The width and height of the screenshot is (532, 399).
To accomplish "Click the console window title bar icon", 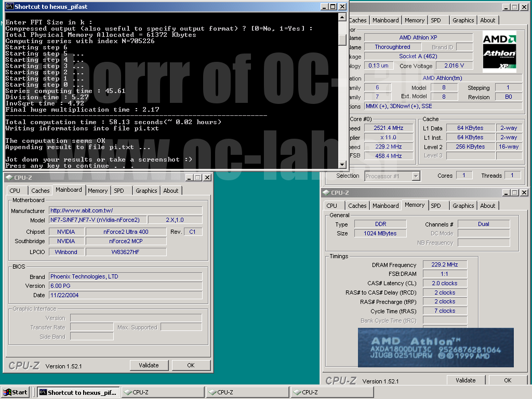I will [x=9, y=6].
